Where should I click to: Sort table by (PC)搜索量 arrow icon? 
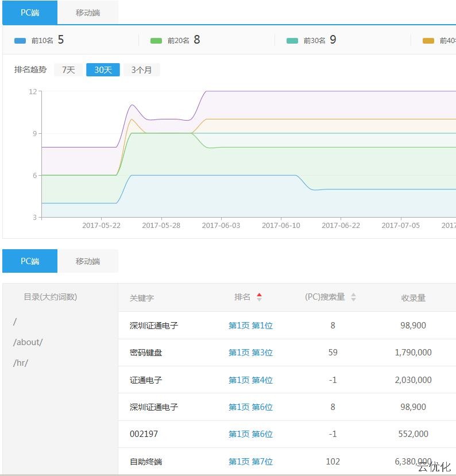353,297
